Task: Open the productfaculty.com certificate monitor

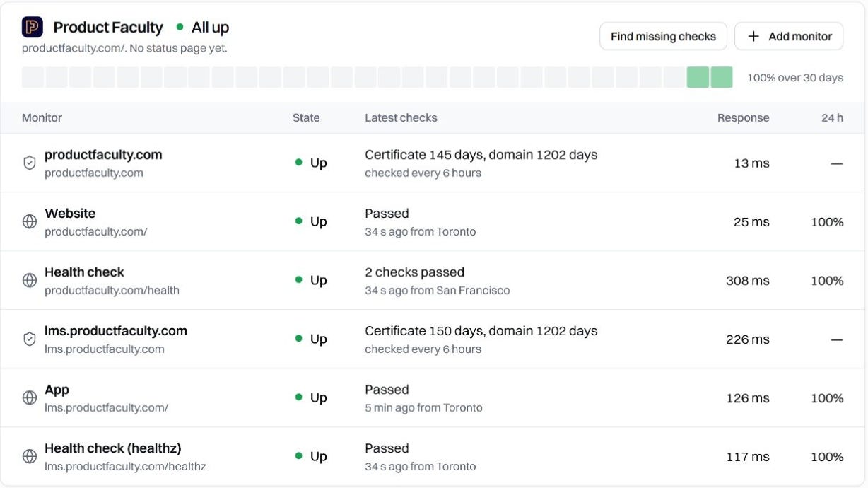Action: (x=434, y=163)
